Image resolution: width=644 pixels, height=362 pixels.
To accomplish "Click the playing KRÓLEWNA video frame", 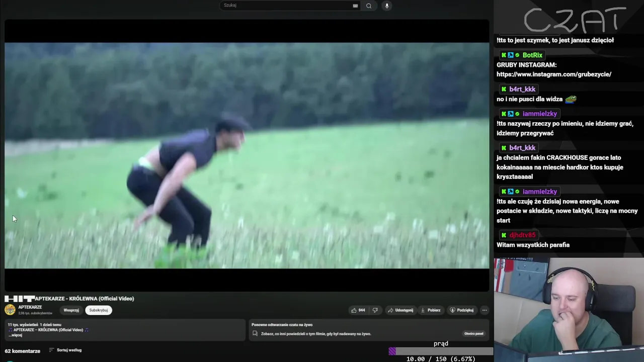I will 247,155.
